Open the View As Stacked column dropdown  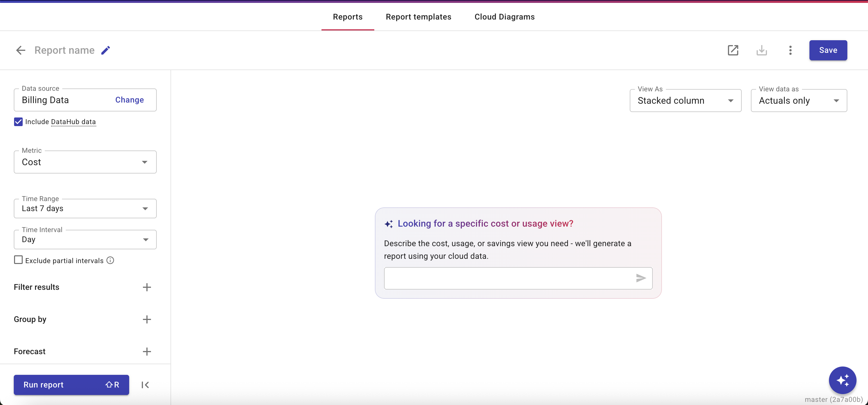pos(685,101)
